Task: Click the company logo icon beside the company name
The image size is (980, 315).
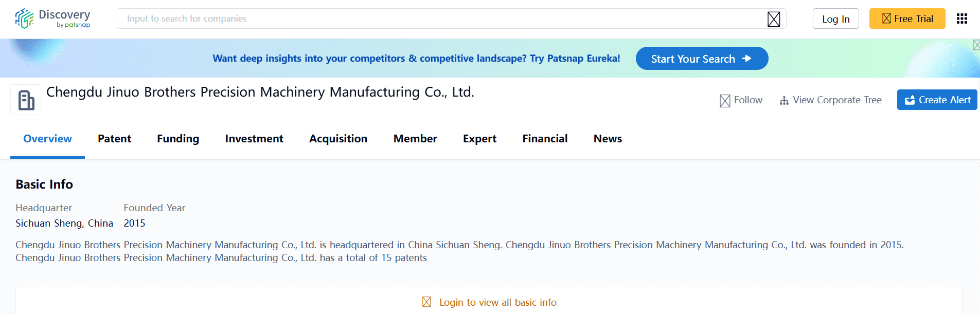Action: coord(25,99)
